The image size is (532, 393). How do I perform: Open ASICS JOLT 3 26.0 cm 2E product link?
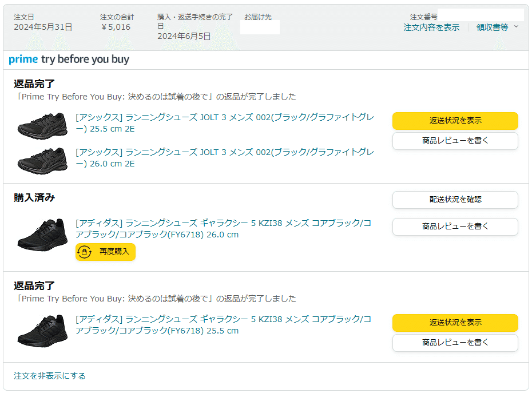[x=225, y=158]
